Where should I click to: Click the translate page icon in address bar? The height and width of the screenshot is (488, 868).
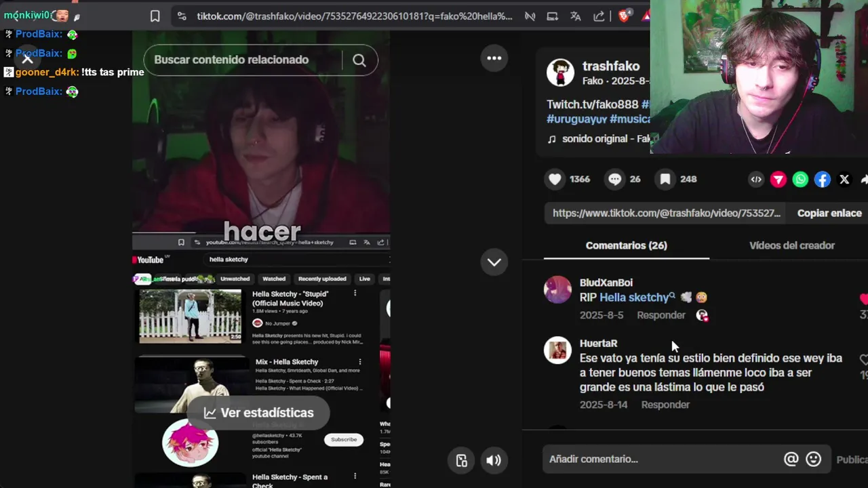(576, 16)
